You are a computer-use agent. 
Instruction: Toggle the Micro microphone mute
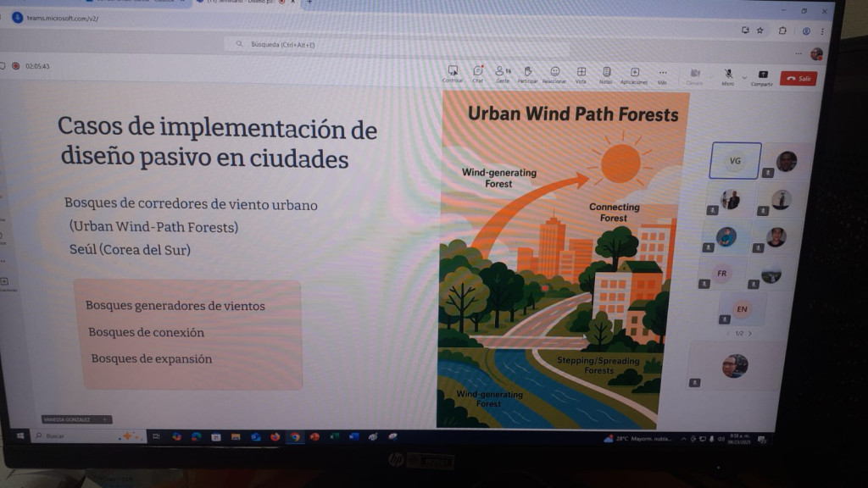tap(727, 76)
